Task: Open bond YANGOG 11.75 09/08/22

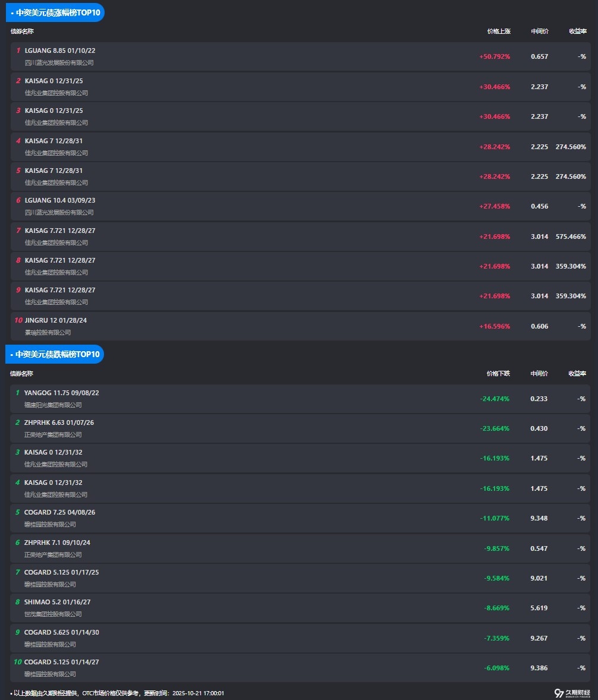Action: point(61,393)
